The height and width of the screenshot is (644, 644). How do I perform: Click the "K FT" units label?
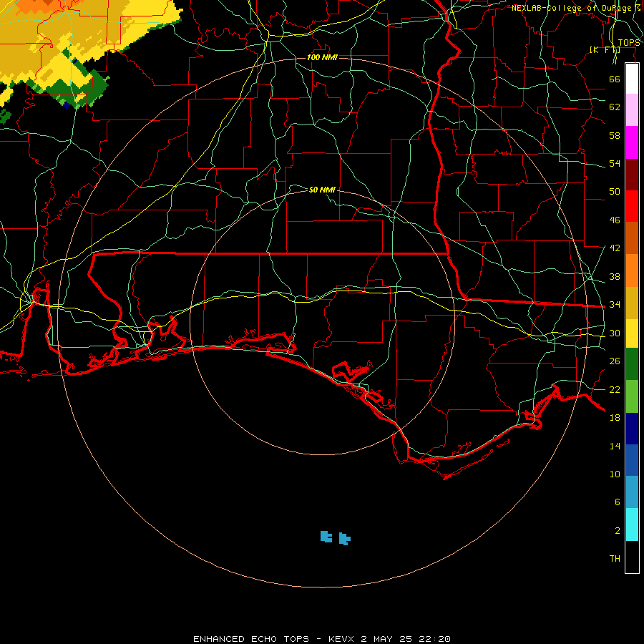pos(605,49)
